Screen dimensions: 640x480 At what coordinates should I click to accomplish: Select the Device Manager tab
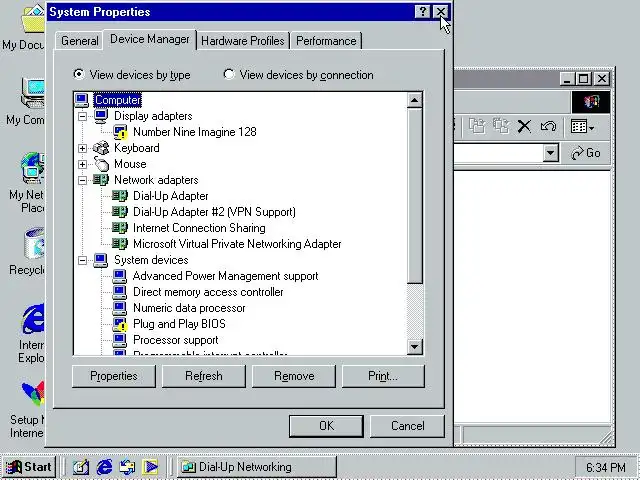coord(149,39)
